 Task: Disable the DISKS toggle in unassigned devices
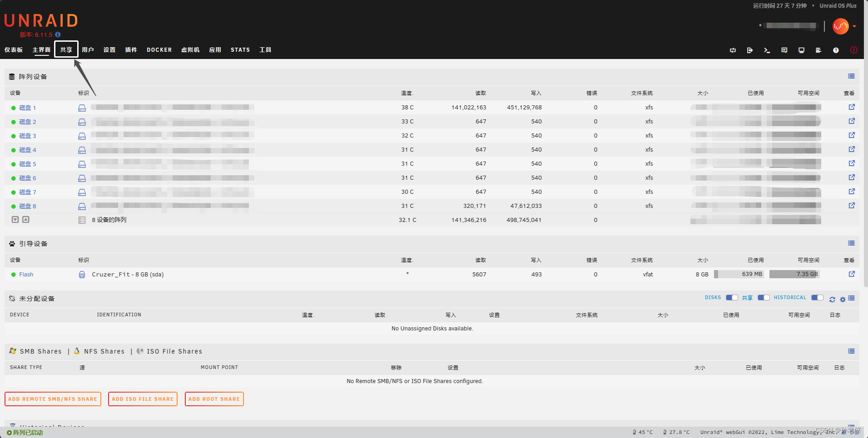[731, 297]
